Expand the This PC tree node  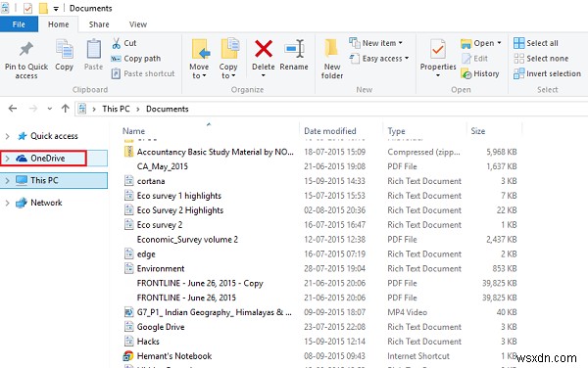point(7,181)
